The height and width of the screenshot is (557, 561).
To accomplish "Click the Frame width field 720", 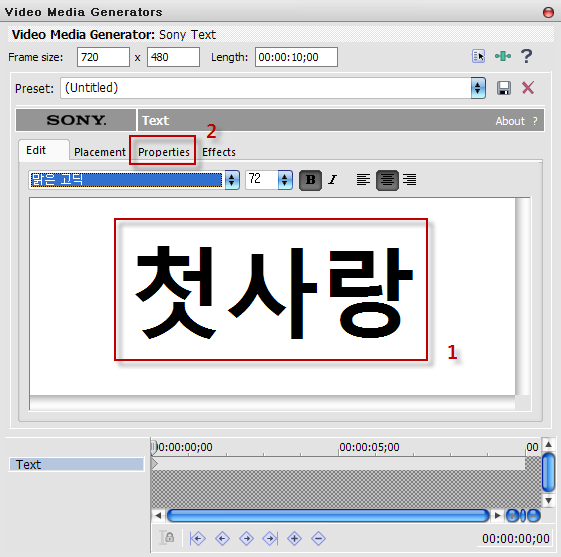I will pyautogui.click(x=103, y=57).
